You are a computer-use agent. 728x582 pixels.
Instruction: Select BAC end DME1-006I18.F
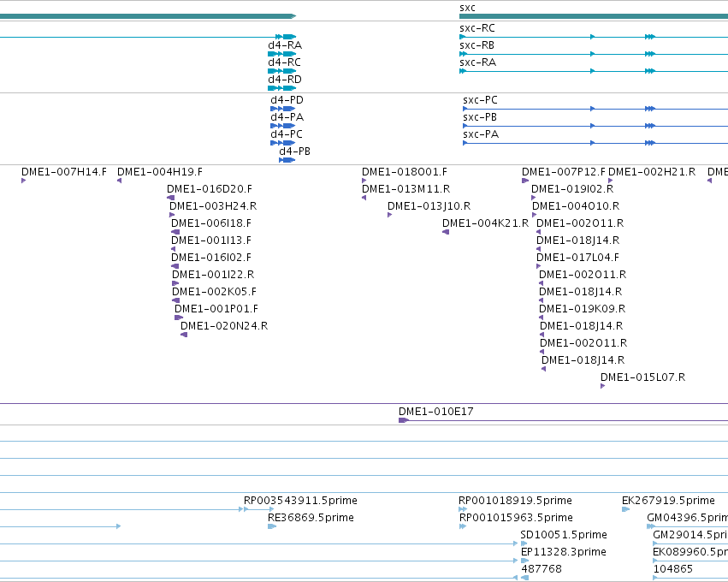click(x=211, y=223)
